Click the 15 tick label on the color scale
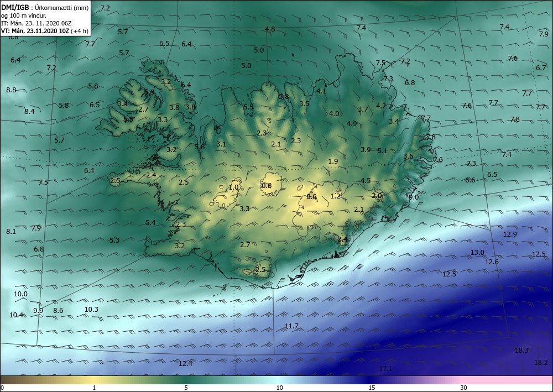Image resolution: width=553 pixels, height=392 pixels. tap(372, 388)
